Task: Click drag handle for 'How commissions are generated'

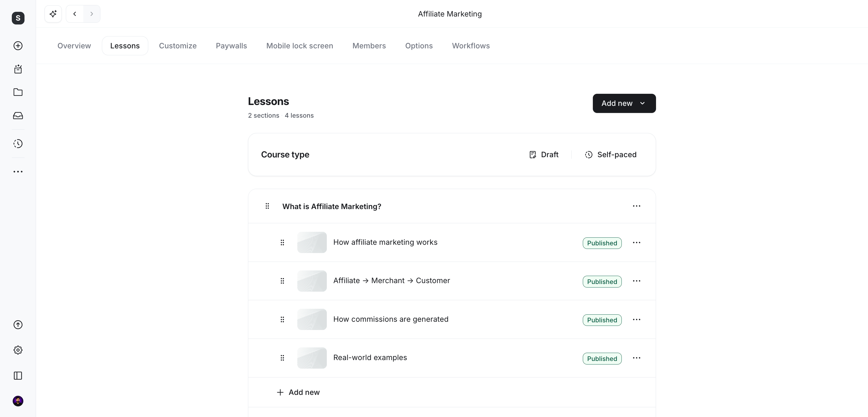Action: [x=282, y=319]
